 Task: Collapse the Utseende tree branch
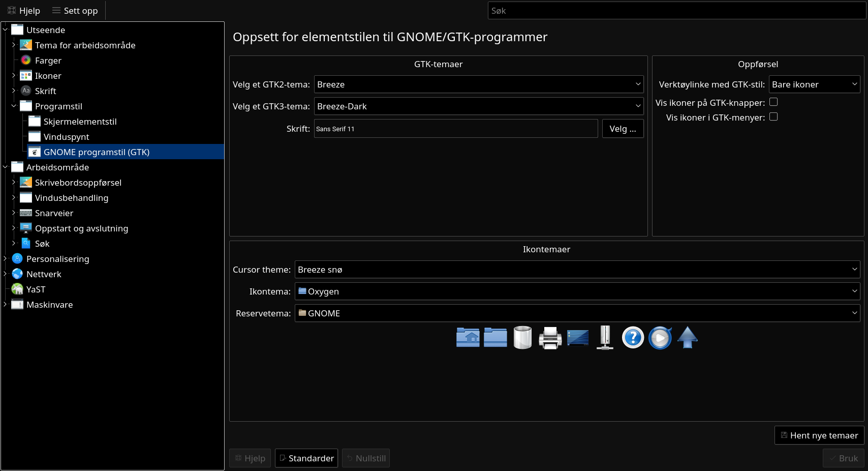[5, 30]
